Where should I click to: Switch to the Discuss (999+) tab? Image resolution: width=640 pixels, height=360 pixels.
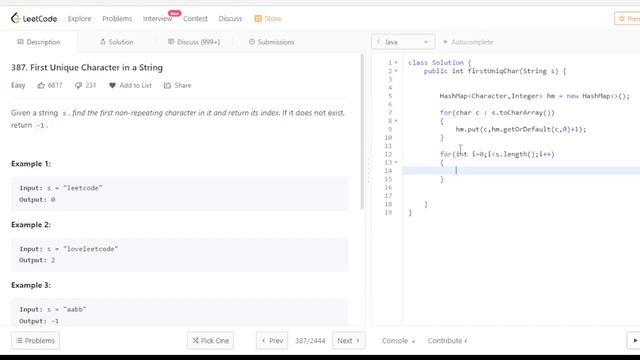194,42
